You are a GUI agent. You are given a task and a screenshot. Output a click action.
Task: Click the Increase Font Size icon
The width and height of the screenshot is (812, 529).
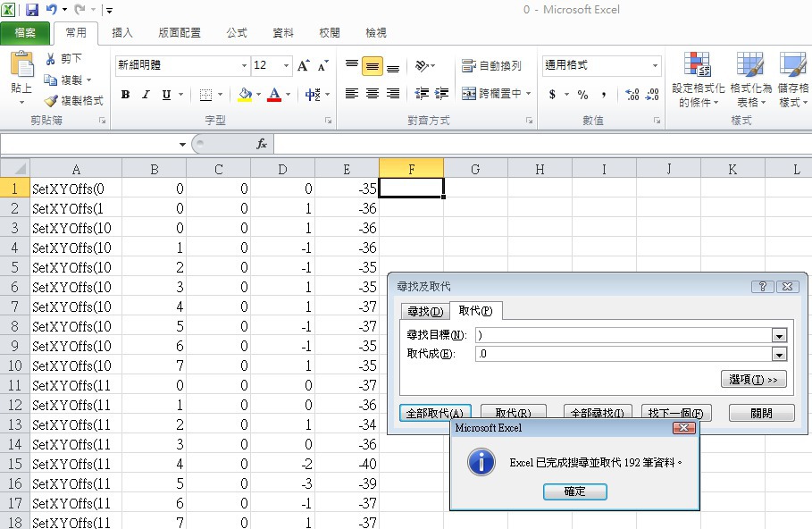click(x=304, y=66)
